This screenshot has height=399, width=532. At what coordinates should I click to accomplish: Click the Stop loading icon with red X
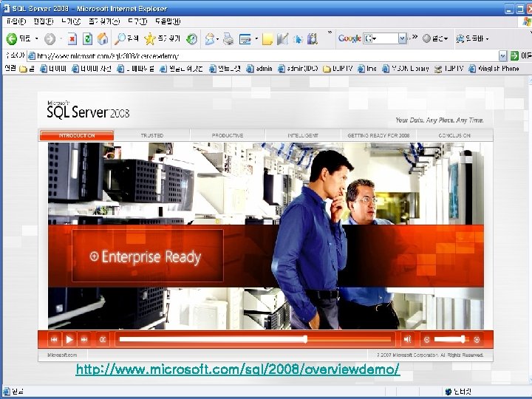click(x=72, y=39)
